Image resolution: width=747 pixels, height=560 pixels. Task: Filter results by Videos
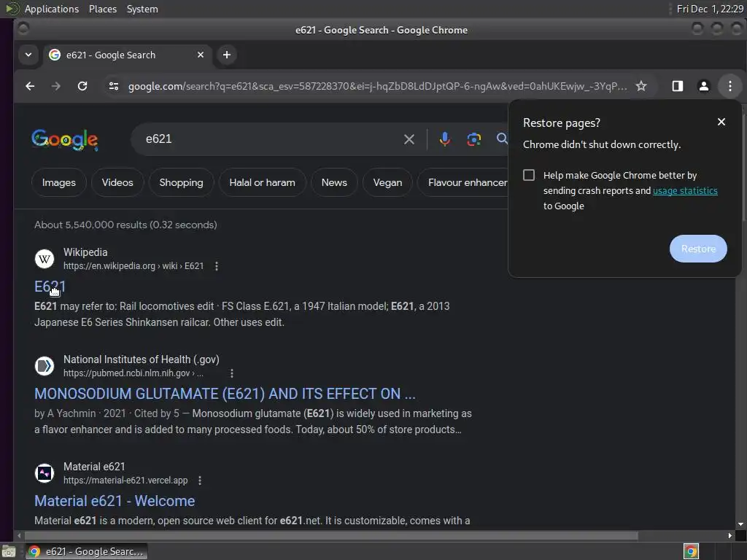[x=117, y=182]
